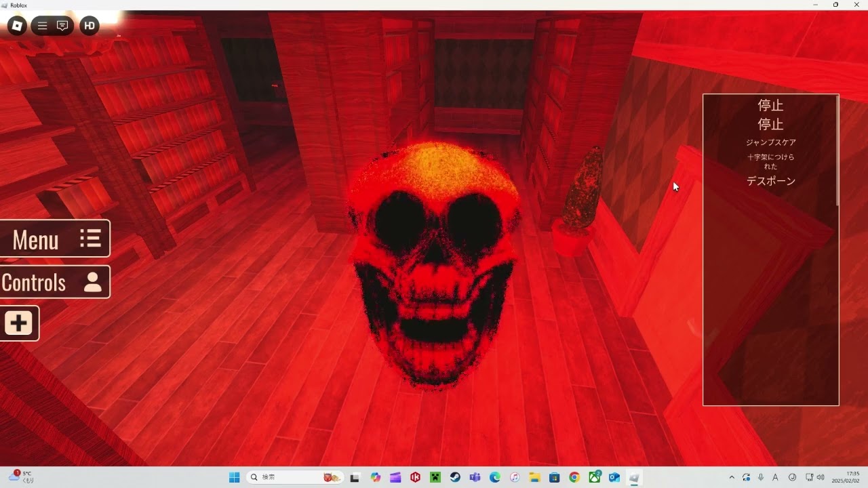Viewport: 868px width, 488px height.
Task: Click the white plus button
Action: click(19, 323)
